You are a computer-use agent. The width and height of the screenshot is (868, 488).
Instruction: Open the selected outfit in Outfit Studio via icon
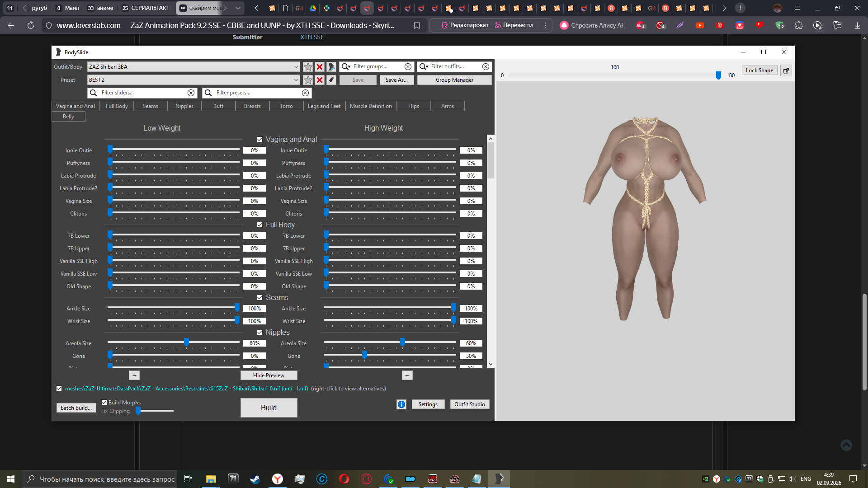tap(331, 67)
